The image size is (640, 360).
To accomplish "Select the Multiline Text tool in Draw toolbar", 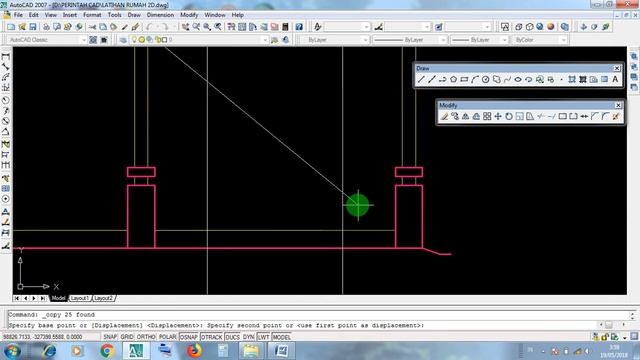I will [x=615, y=80].
